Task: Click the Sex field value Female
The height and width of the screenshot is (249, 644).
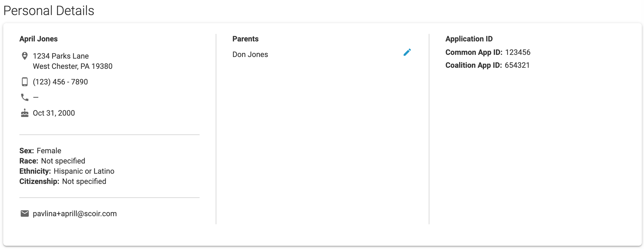Action: click(49, 151)
